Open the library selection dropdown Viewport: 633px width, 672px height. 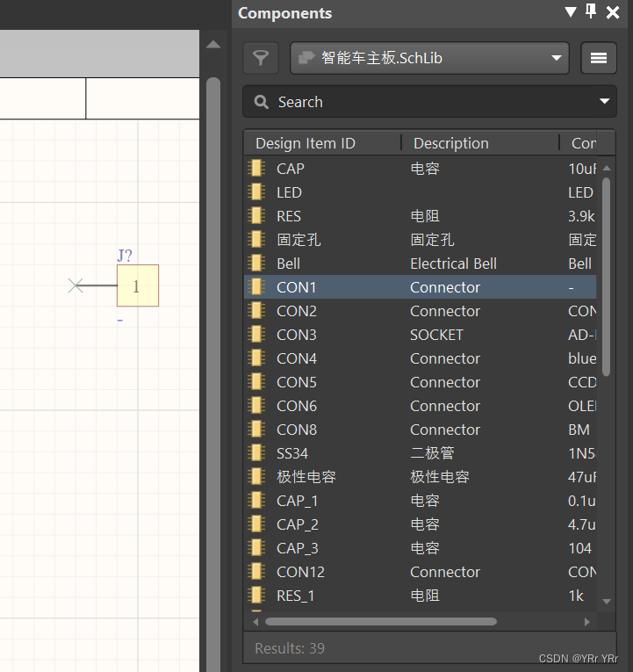pos(429,58)
